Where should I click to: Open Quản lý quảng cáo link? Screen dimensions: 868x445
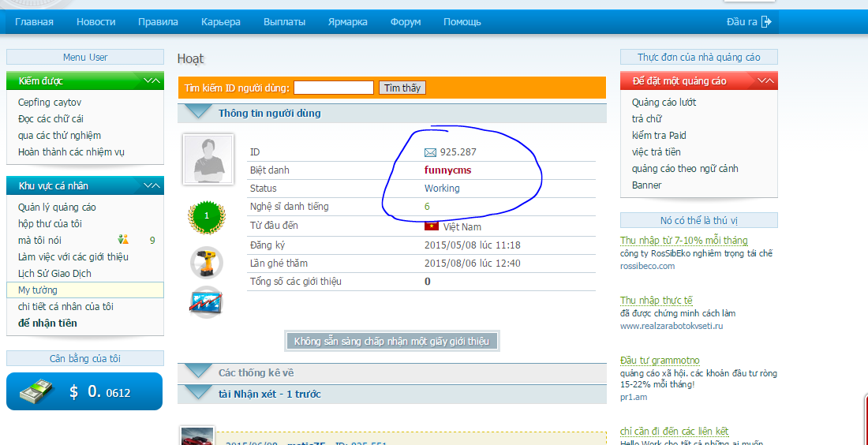point(57,207)
